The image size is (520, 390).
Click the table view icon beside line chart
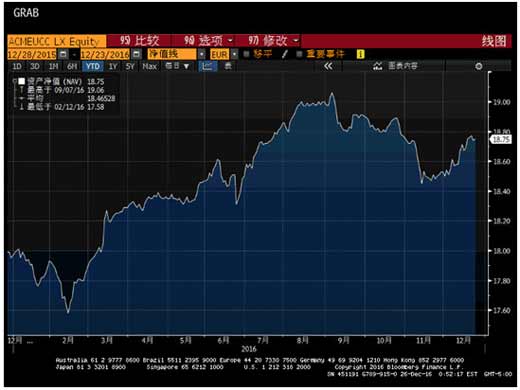pos(228,66)
